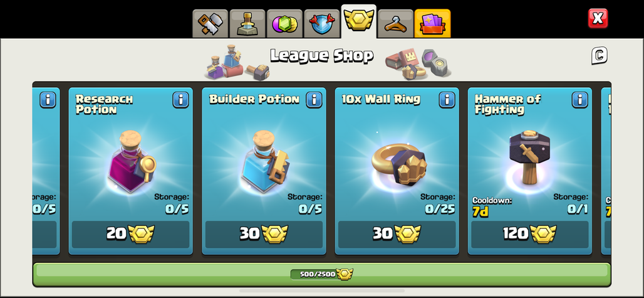Buy 10x Wall Ring for 30 medals

click(x=397, y=234)
